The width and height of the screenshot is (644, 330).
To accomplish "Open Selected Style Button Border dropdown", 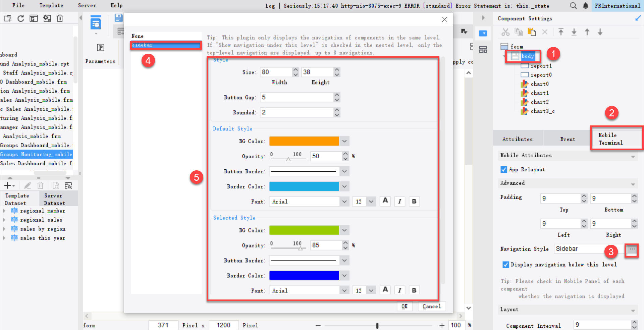I will 344,260.
